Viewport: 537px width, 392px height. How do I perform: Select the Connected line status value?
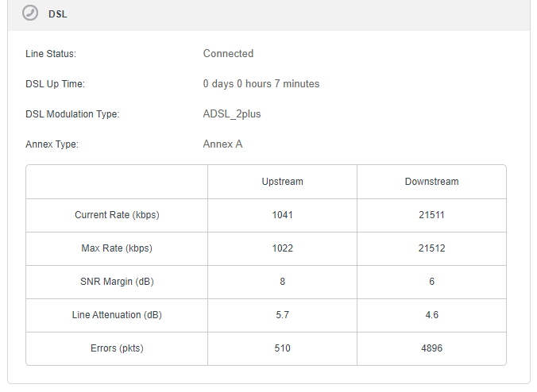[x=228, y=54]
